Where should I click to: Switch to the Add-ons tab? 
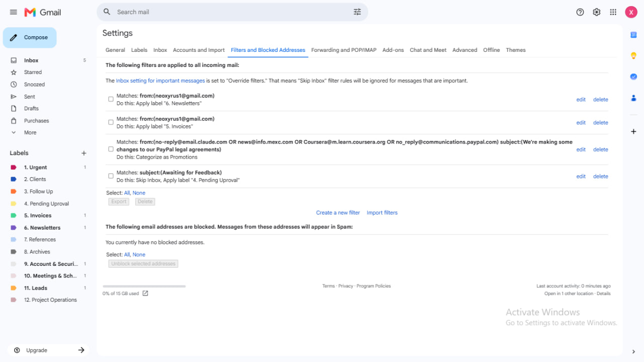(393, 50)
